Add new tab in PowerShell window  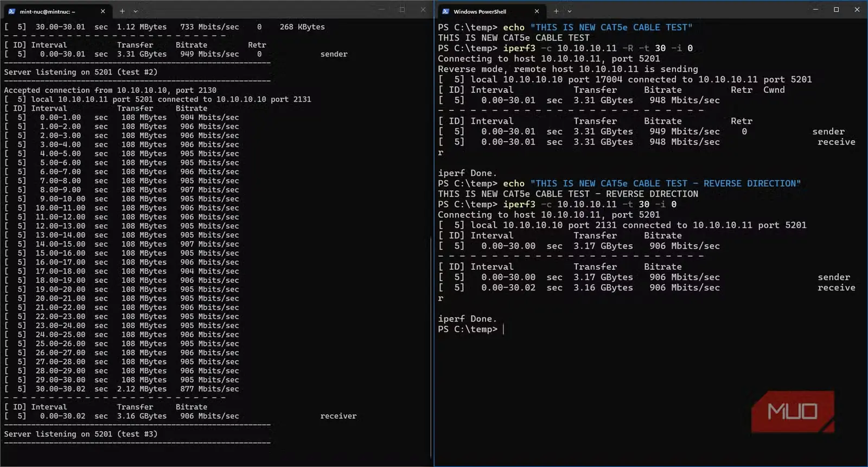556,11
